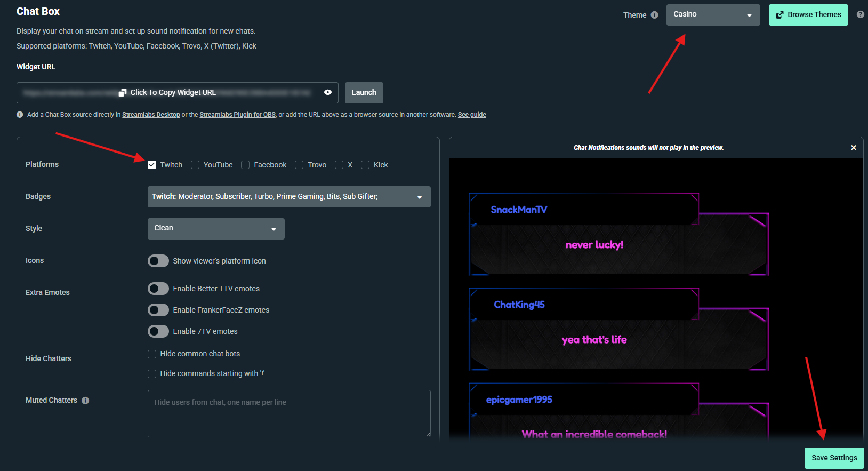Click the copy icon in Widget URL field
The height and width of the screenshot is (471, 868).
click(123, 92)
